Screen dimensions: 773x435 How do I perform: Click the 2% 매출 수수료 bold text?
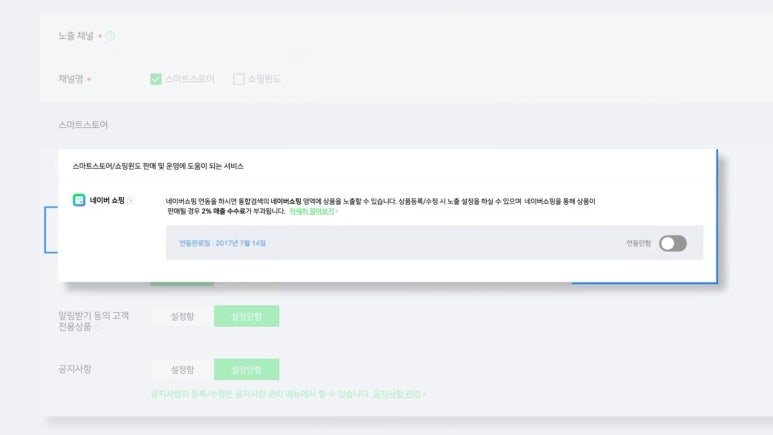point(223,211)
